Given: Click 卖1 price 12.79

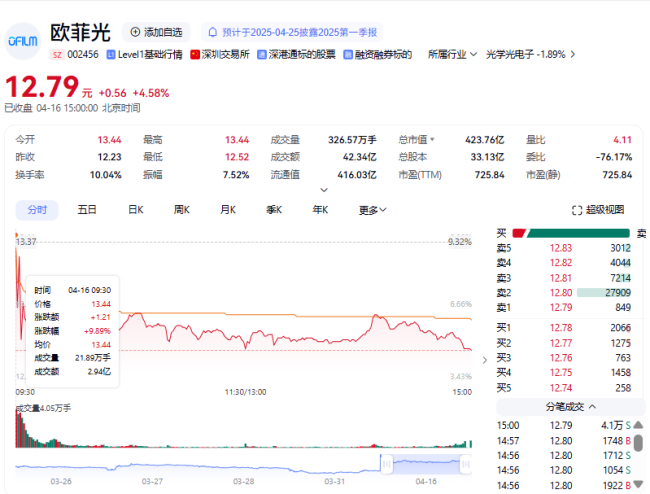Looking at the screenshot, I should pyautogui.click(x=560, y=308).
